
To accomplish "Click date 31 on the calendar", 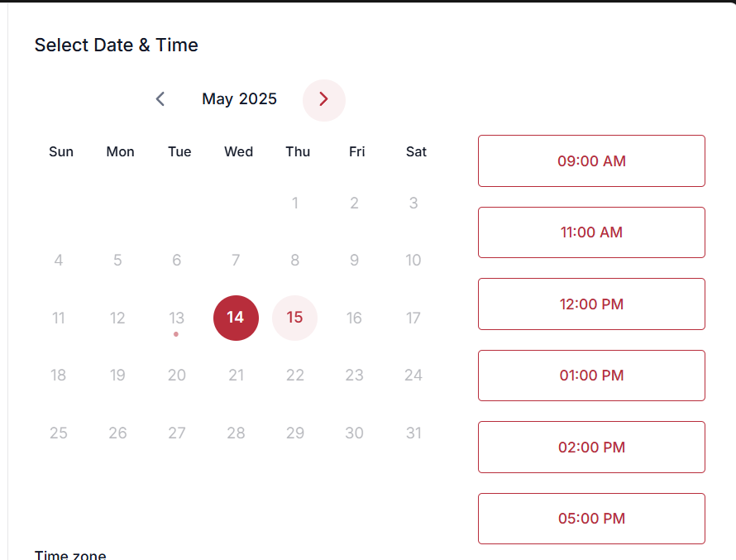I will 413,433.
